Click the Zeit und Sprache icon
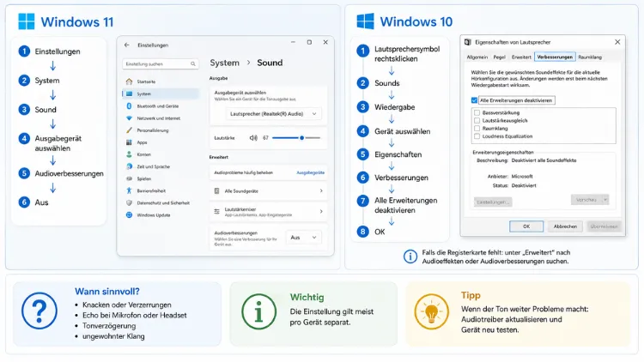This screenshot has height=362, width=644. (129, 166)
